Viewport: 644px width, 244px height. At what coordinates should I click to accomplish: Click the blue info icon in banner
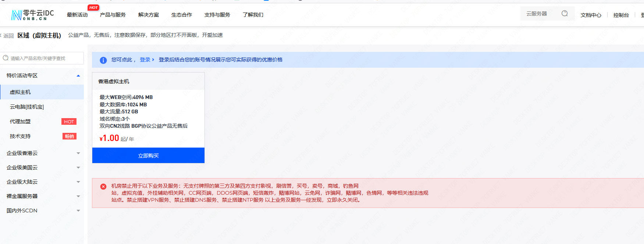tap(103, 60)
